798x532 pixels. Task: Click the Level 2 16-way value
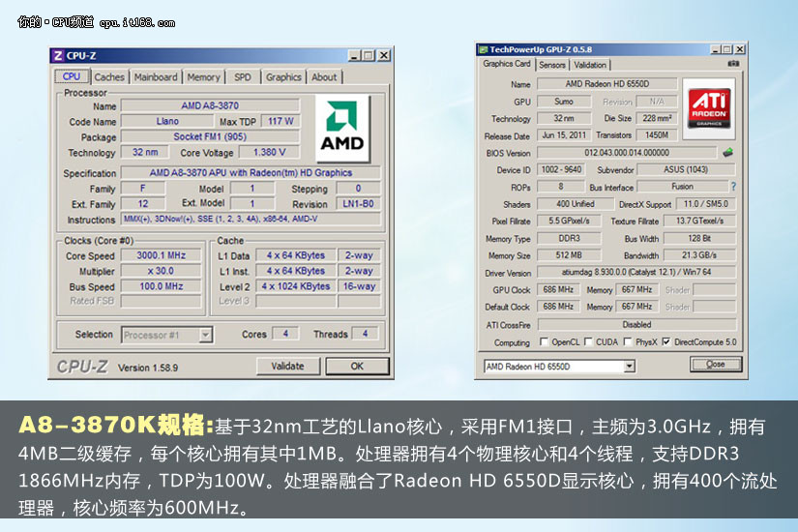click(359, 286)
